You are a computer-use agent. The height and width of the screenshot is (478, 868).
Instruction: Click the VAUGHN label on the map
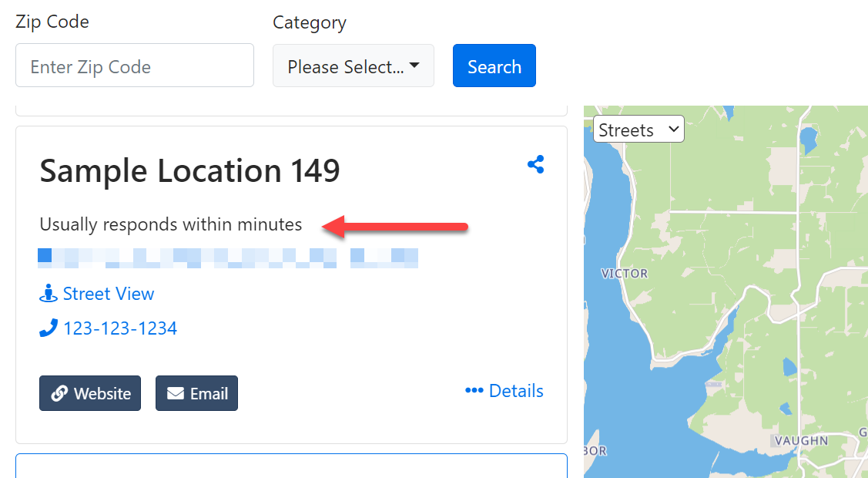(801, 441)
